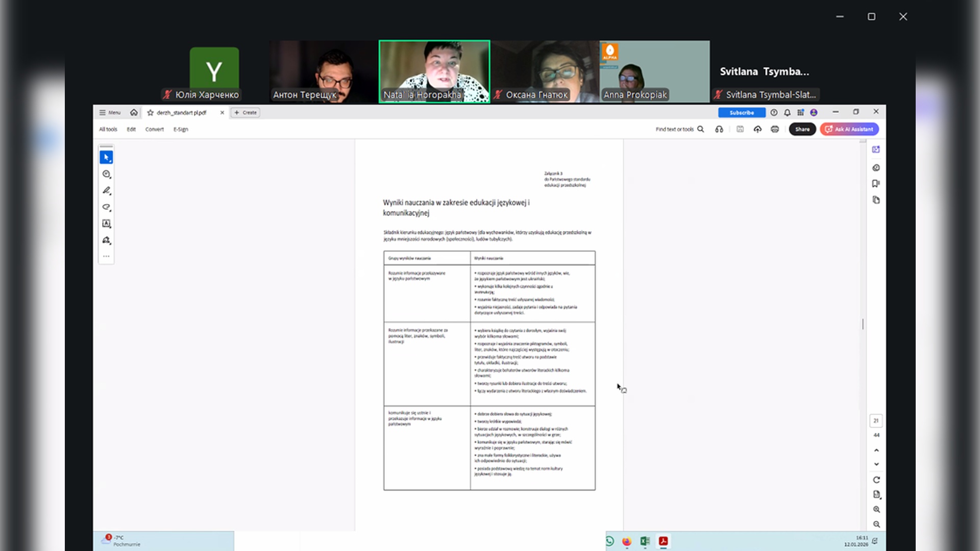This screenshot has width=980, height=551.
Task: Open the Bookmarks panel icon
Action: (x=876, y=184)
